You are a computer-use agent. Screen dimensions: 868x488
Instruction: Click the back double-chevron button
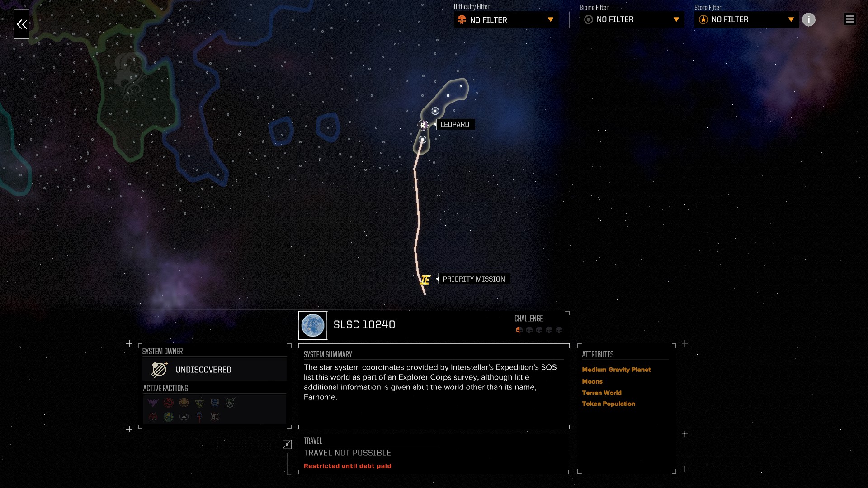click(x=22, y=24)
